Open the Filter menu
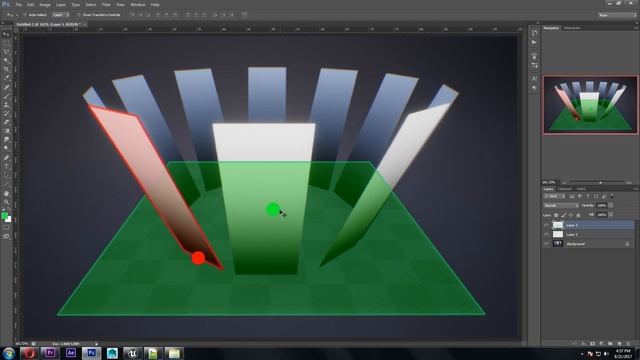 pos(106,4)
